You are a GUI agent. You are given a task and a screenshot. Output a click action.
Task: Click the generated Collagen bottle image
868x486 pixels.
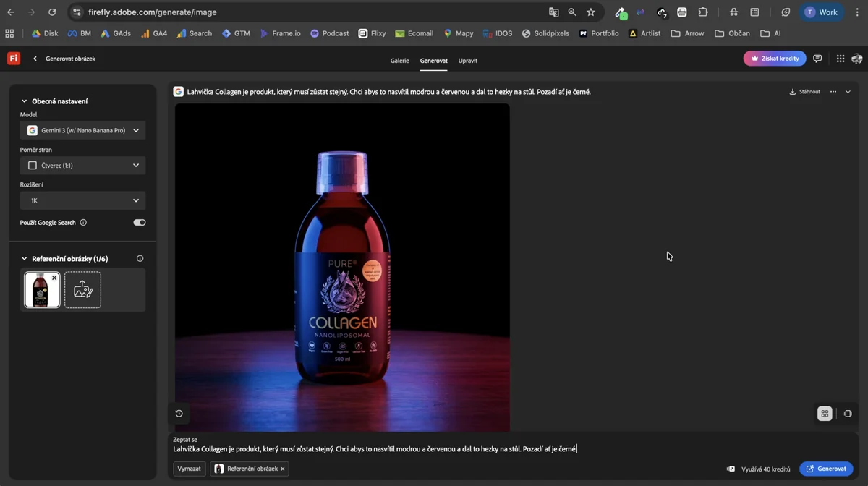[x=342, y=268]
